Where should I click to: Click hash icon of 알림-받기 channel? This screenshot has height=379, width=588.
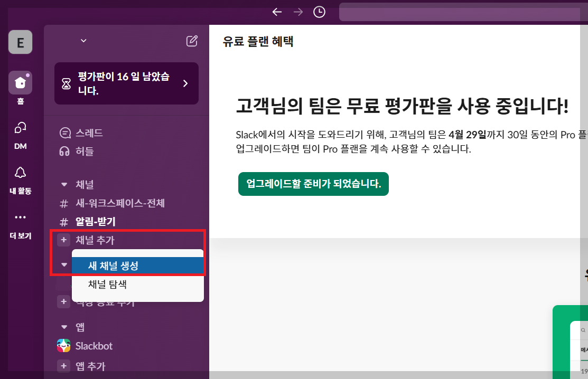tap(64, 222)
